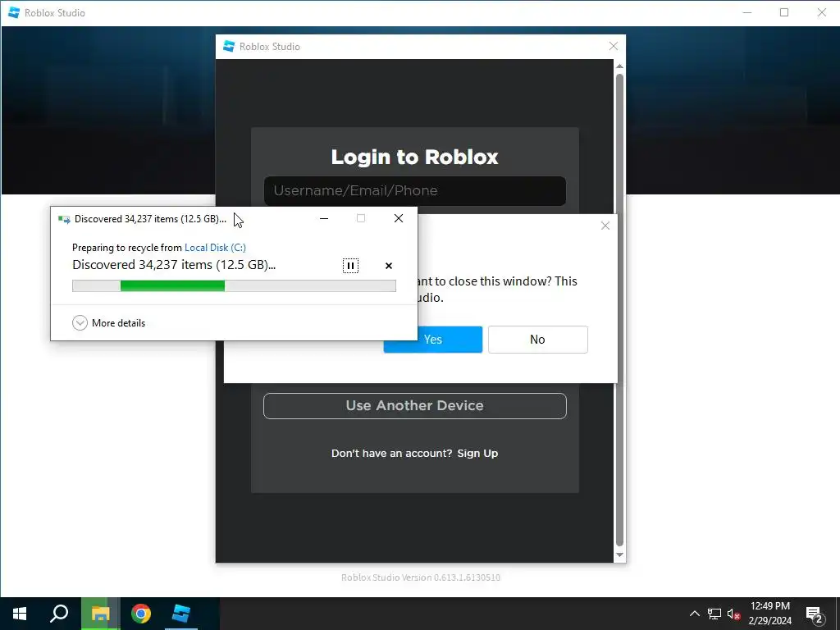Pause the recycle operation

[350, 266]
